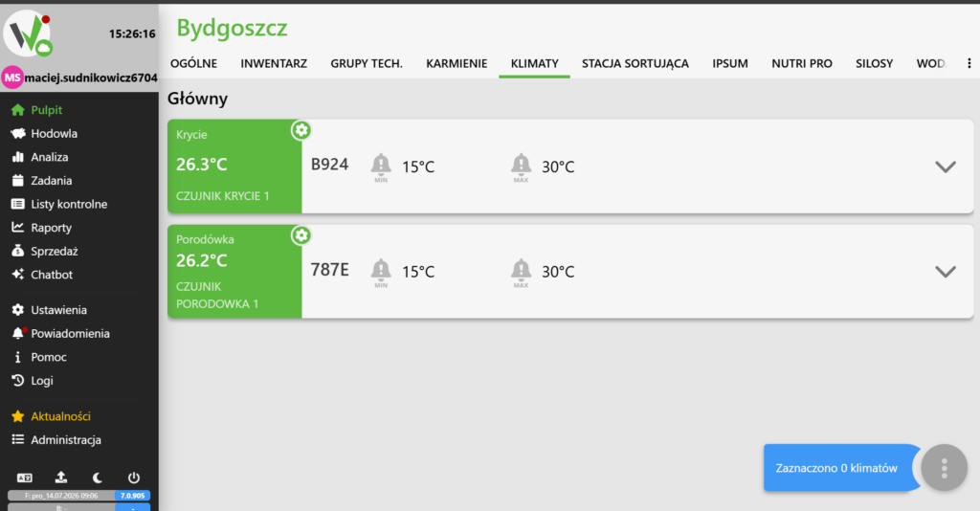Click the Pomoc info icon
The width and height of the screenshot is (980, 511).
(17, 357)
